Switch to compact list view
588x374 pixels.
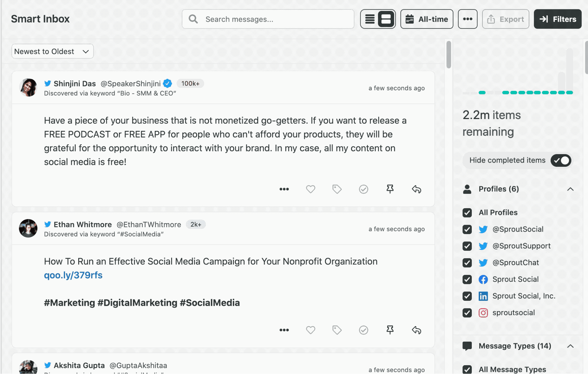369,19
